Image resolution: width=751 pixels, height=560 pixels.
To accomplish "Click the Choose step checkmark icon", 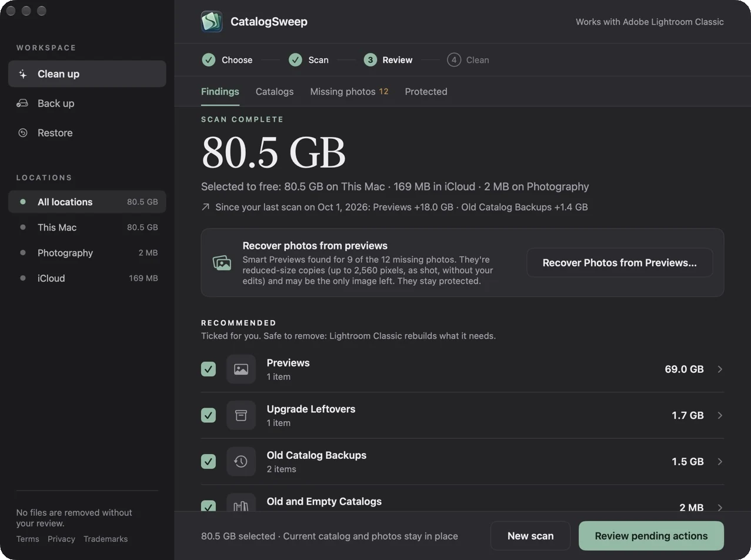I will pyautogui.click(x=208, y=60).
